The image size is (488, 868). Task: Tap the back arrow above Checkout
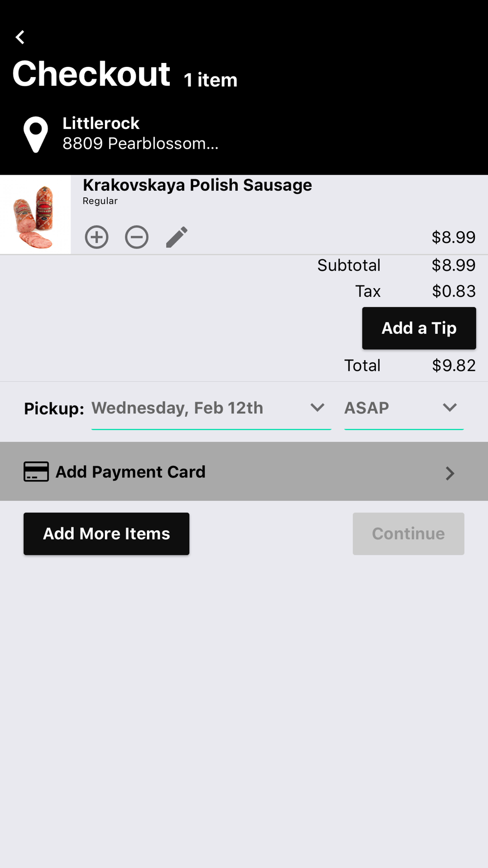tap(20, 37)
